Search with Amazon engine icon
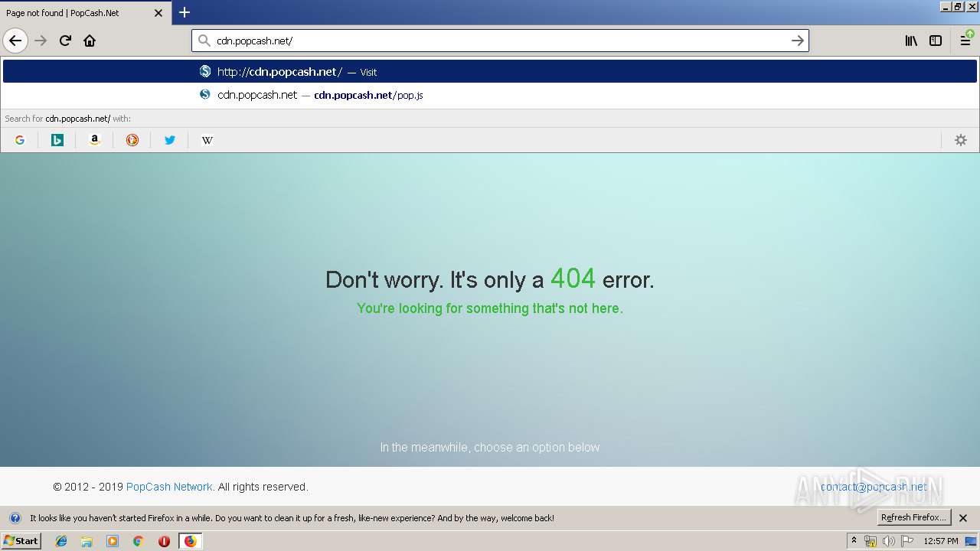This screenshot has width=980, height=551. click(x=95, y=140)
